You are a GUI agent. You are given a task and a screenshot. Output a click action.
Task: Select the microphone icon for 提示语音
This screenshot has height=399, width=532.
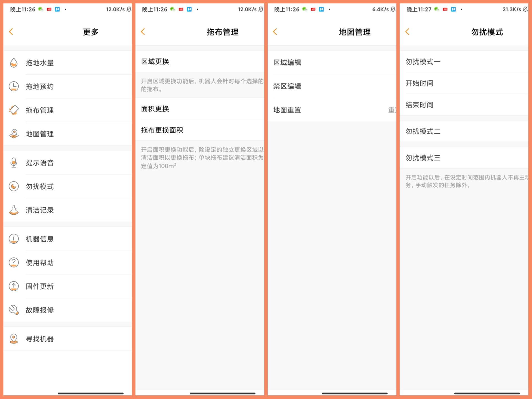coord(13,163)
